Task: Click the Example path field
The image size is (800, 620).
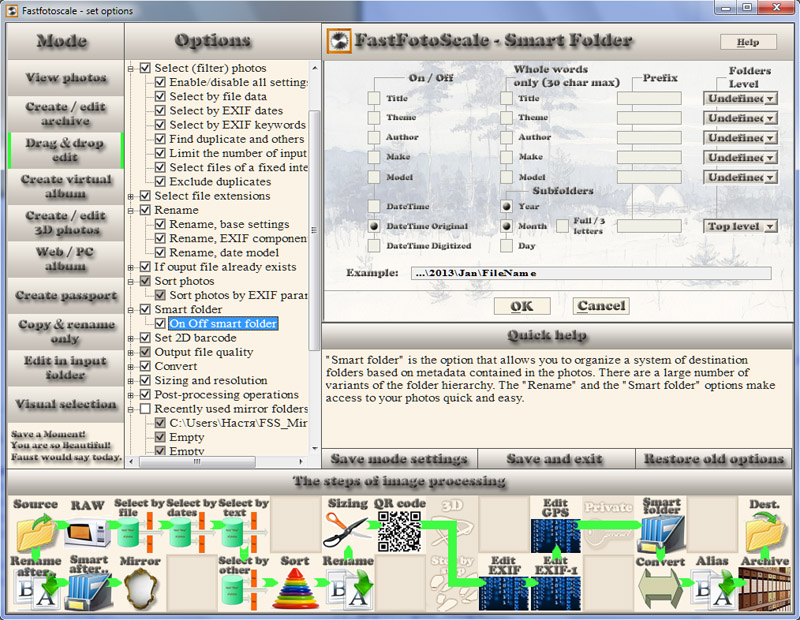Action: [x=591, y=273]
